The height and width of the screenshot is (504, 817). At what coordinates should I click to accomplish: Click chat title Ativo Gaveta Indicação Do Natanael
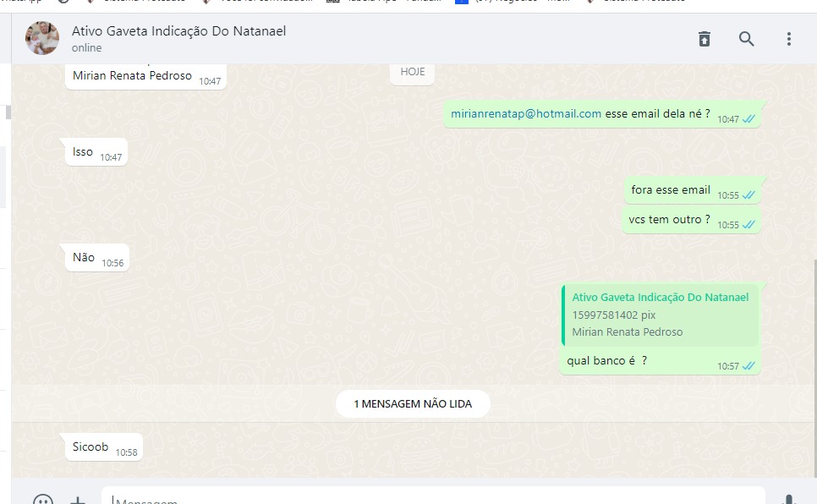tap(178, 31)
